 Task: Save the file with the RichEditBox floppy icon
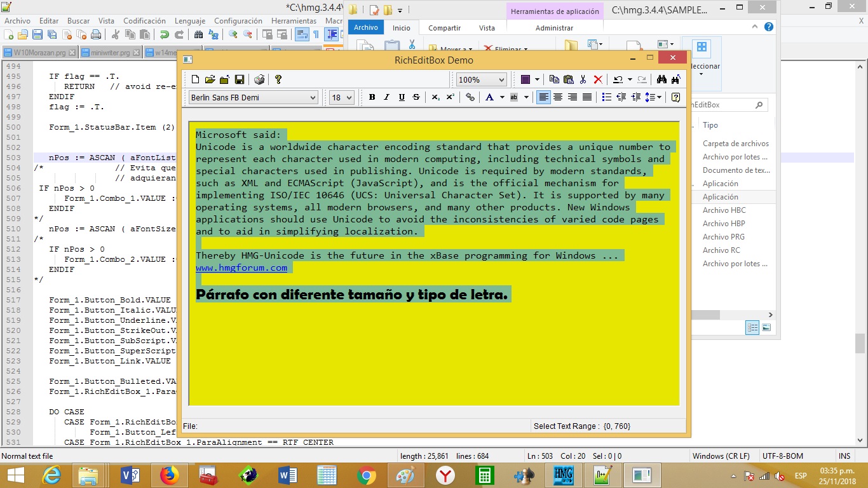tap(240, 79)
